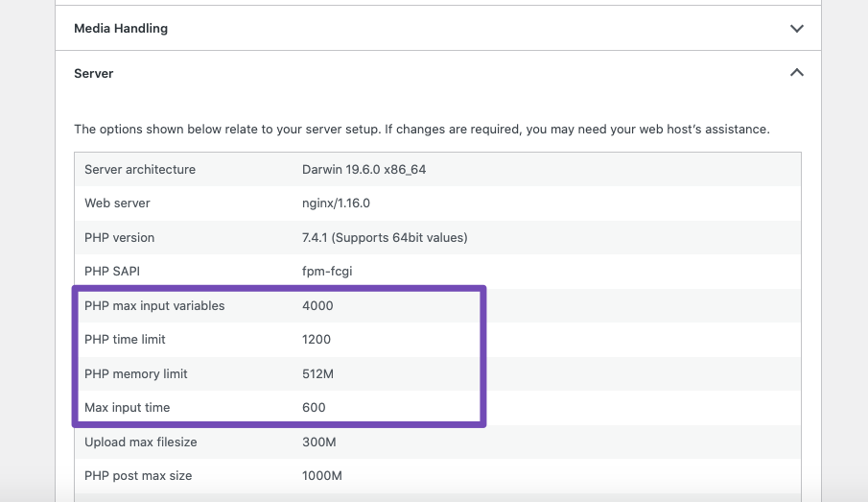Select value Darwin 19.6.0 x86_64

pos(364,170)
